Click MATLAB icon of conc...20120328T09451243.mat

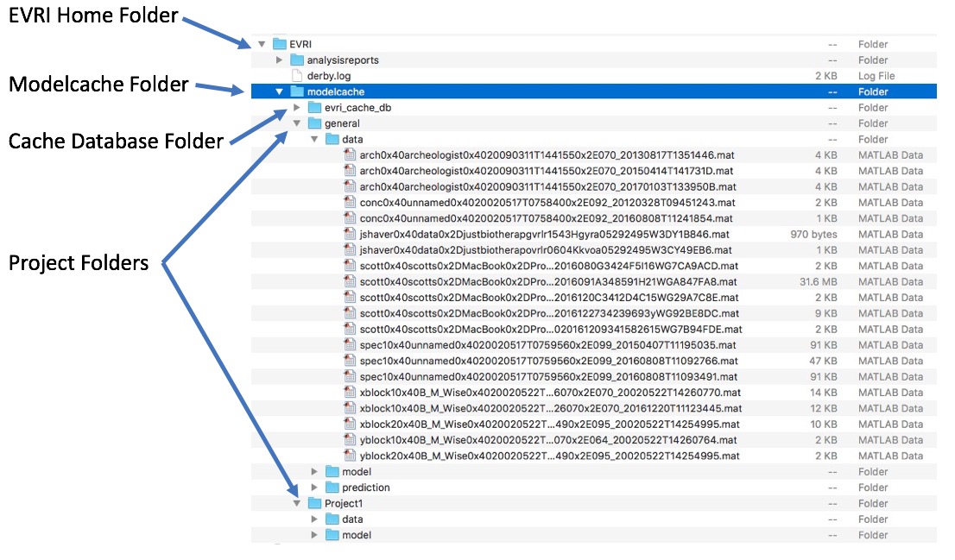click(350, 202)
